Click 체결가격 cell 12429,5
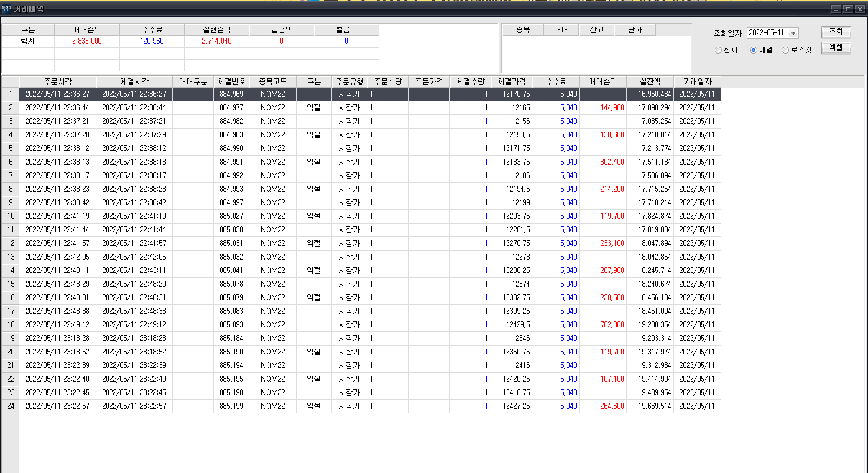868x473 pixels. (x=511, y=325)
